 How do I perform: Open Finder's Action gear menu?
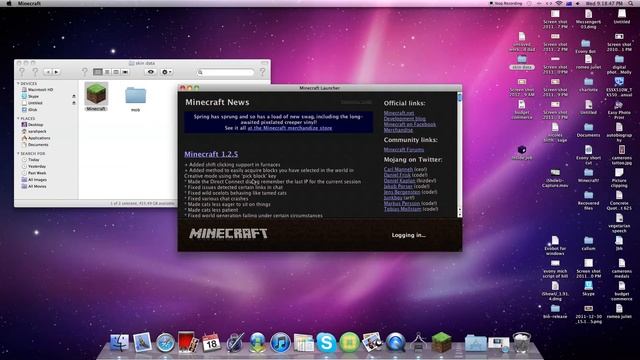tap(166, 72)
